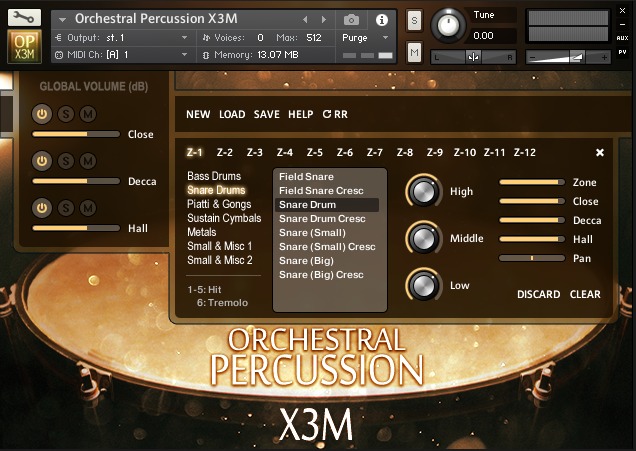Screen dimensions: 636x451
Task: Switch to zone tab Z-5
Action: coord(315,153)
